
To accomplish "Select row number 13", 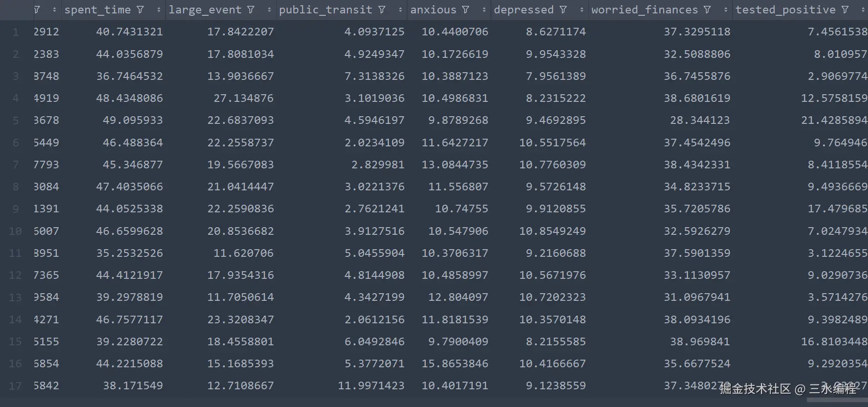I will (15, 297).
